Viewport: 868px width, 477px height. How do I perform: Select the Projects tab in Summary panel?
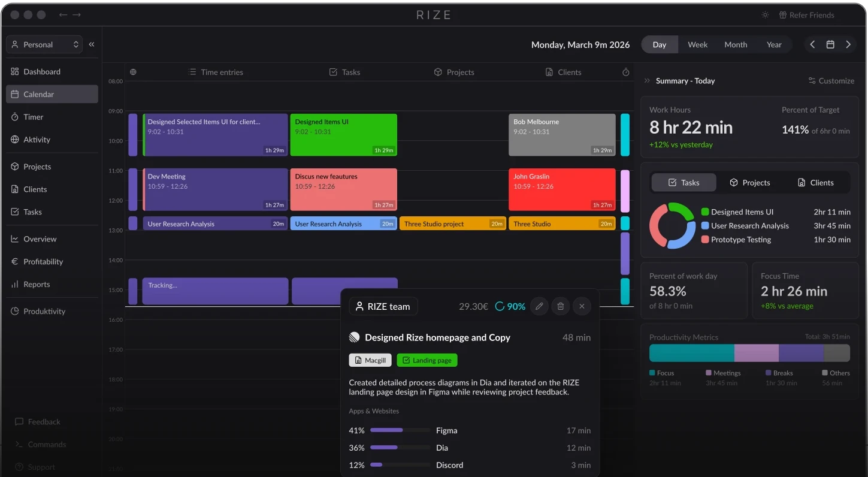coord(749,183)
